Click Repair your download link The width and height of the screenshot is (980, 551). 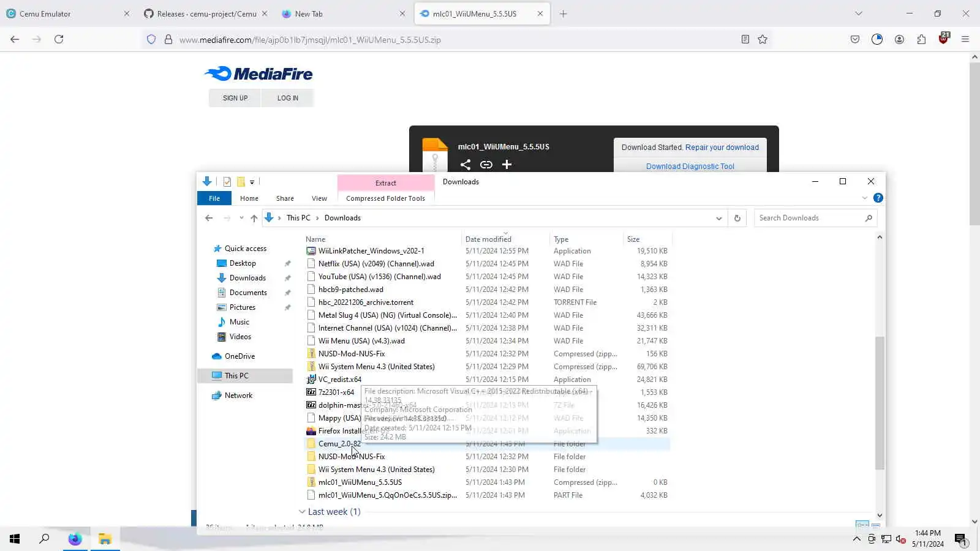tap(722, 148)
